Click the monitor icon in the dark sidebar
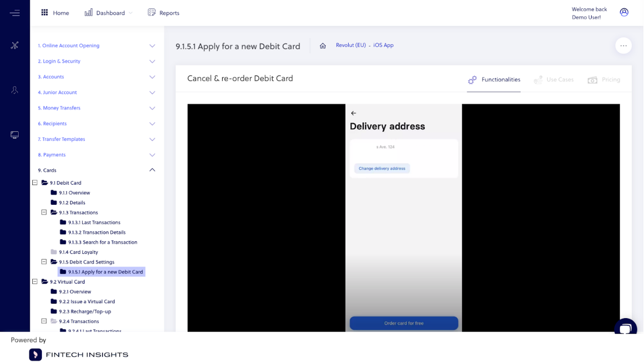 (x=14, y=135)
